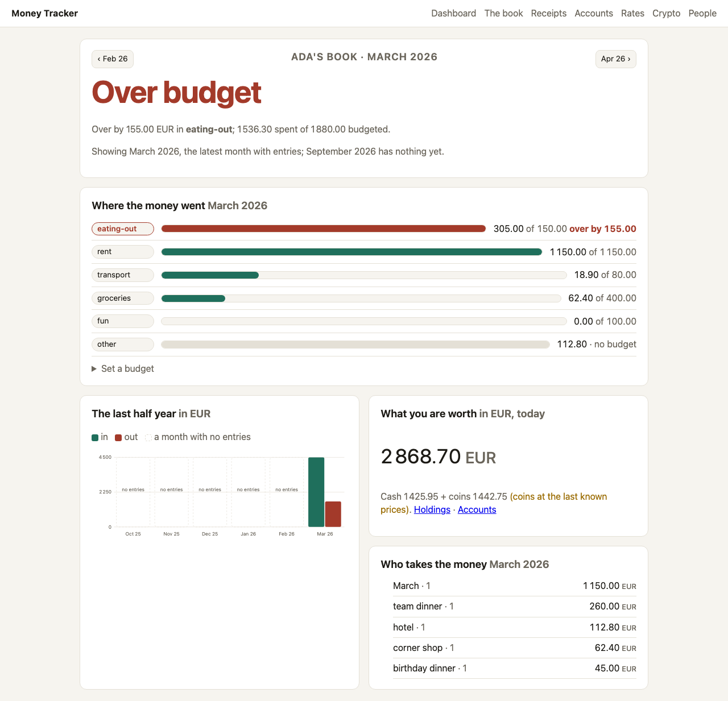Image resolution: width=728 pixels, height=701 pixels.
Task: Click the '18.90 of 80.00' transport amount
Action: (x=605, y=275)
